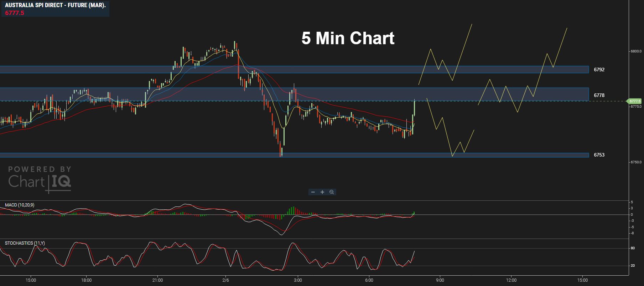The width and height of the screenshot is (644, 286).
Task: Click the 6792 resistance level label
Action: (599, 70)
